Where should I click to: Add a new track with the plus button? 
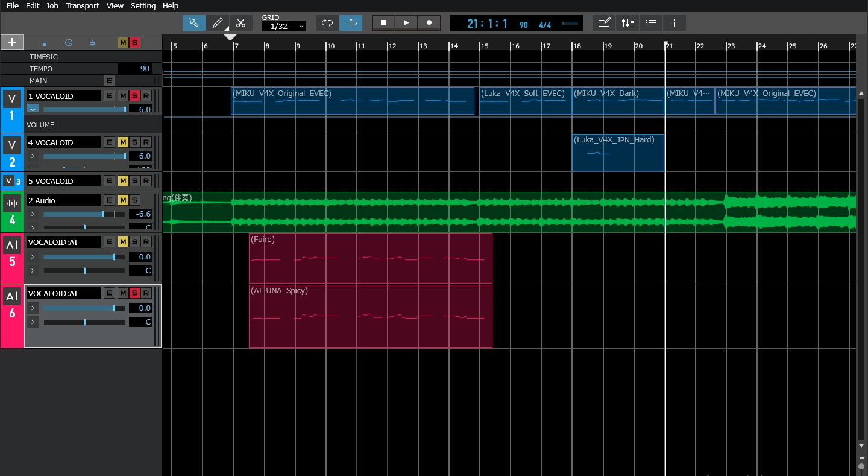tap(12, 42)
